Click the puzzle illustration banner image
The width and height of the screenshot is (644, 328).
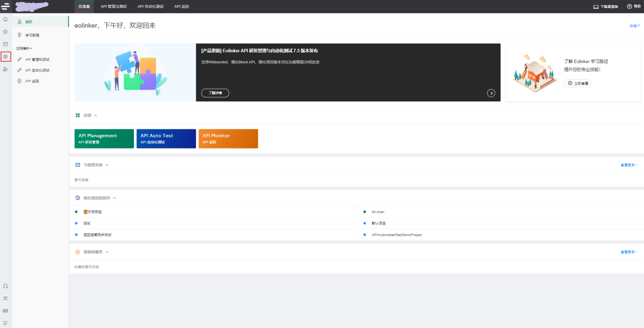coord(135,72)
